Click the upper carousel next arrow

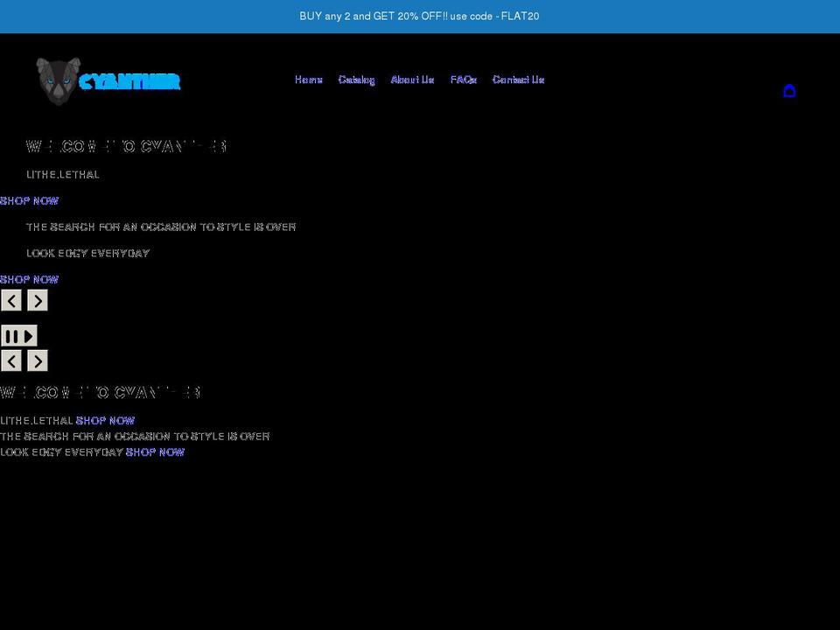37,300
